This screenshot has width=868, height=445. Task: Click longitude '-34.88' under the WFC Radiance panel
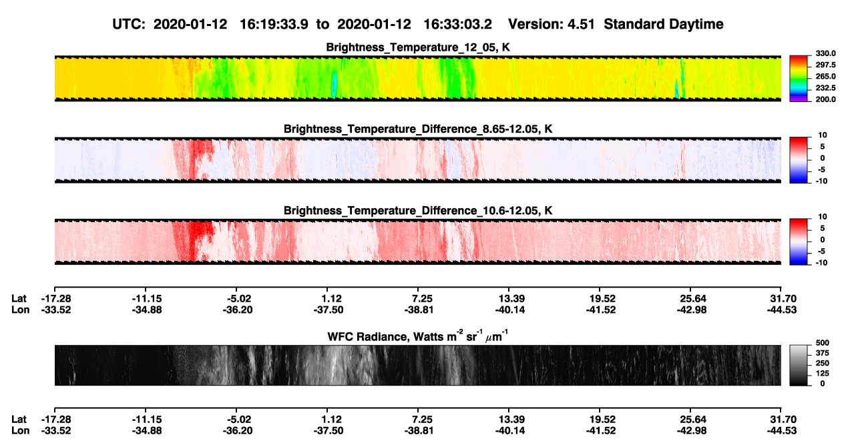pyautogui.click(x=148, y=431)
